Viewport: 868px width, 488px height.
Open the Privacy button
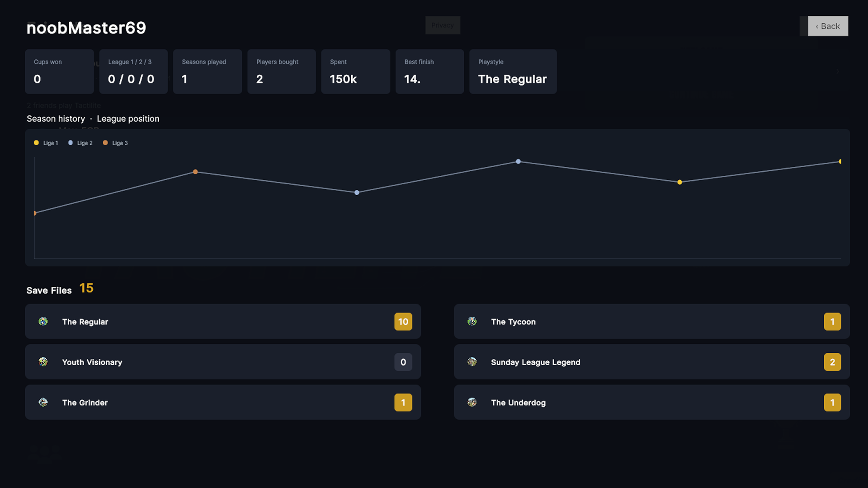tap(443, 25)
